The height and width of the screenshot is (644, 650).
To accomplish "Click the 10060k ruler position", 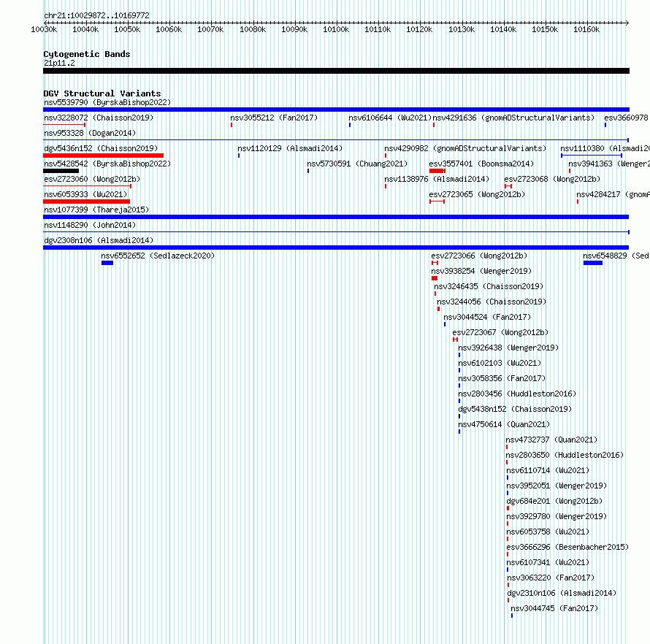I will tap(169, 29).
